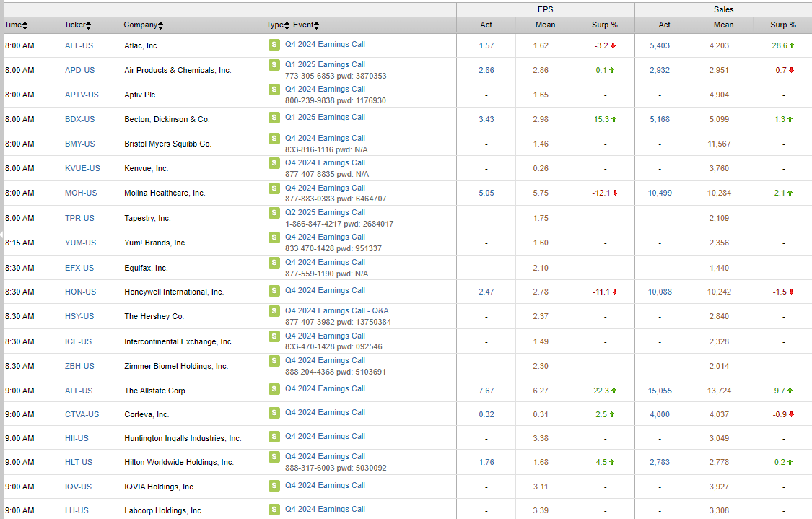
Task: Click Allstate's sales actual value '15,055'
Action: 660,391
